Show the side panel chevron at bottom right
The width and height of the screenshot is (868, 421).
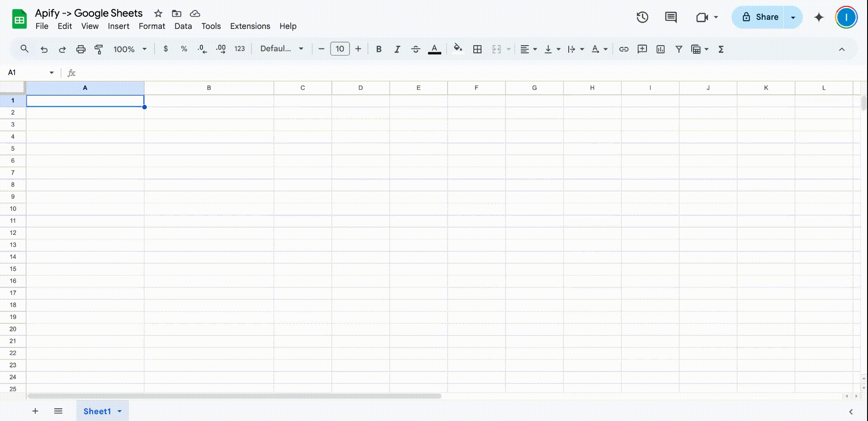851,412
